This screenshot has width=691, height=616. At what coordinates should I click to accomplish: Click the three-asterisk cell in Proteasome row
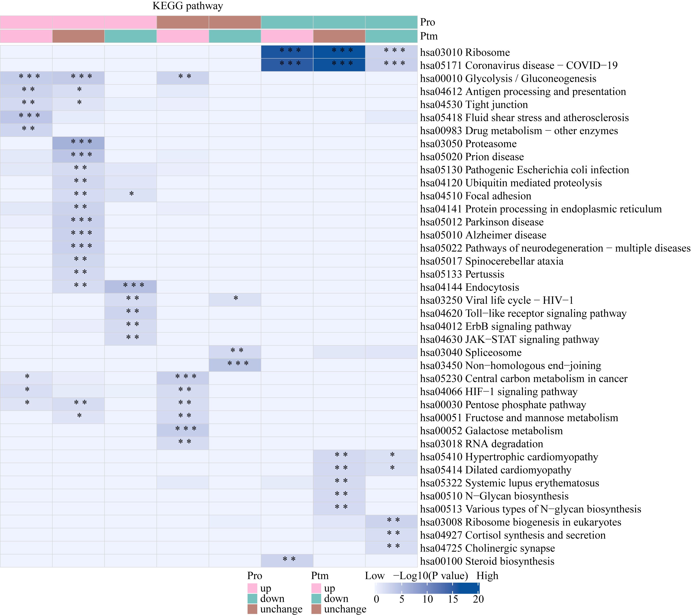(x=78, y=144)
